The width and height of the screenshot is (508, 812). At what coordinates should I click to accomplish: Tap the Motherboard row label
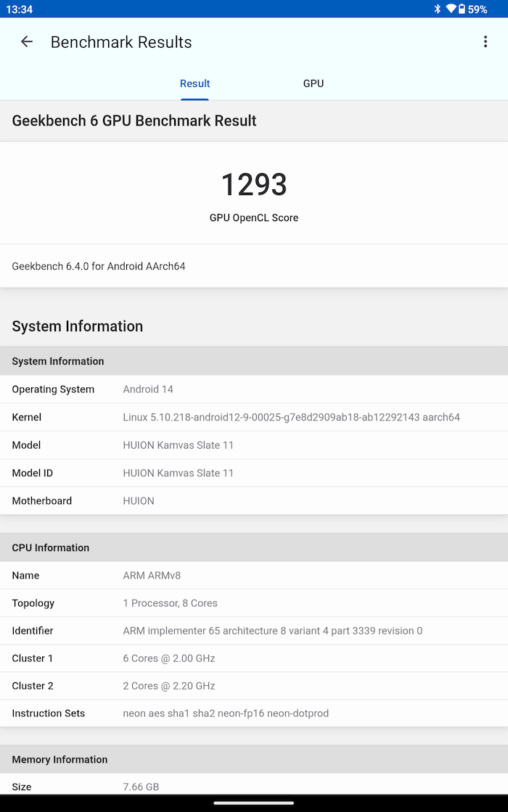[x=42, y=501]
